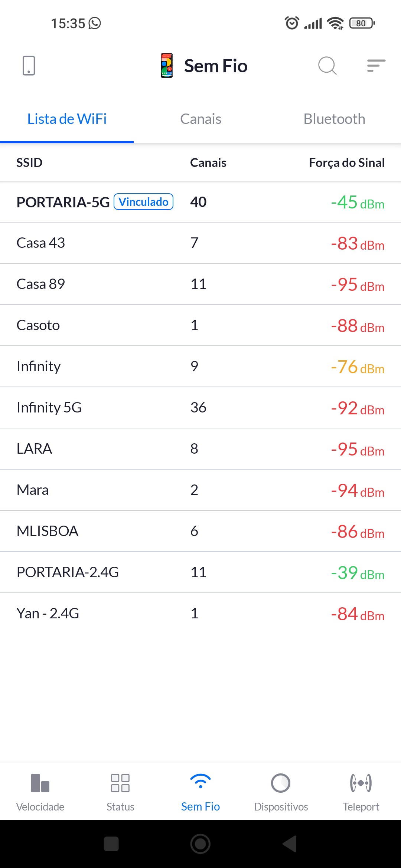Tap the MLISBOA network row
Viewport: 401px width, 868px height.
coord(200,531)
